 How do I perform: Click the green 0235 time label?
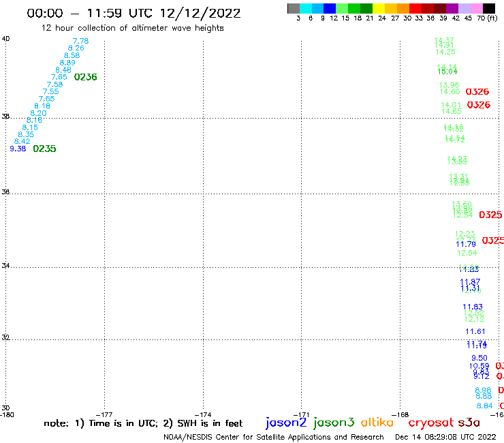point(44,149)
